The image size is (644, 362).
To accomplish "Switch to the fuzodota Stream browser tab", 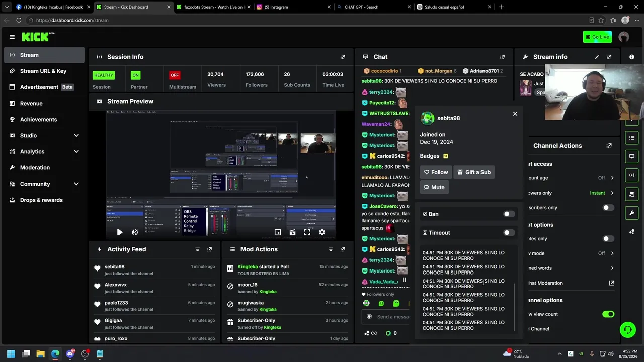I will [213, 7].
